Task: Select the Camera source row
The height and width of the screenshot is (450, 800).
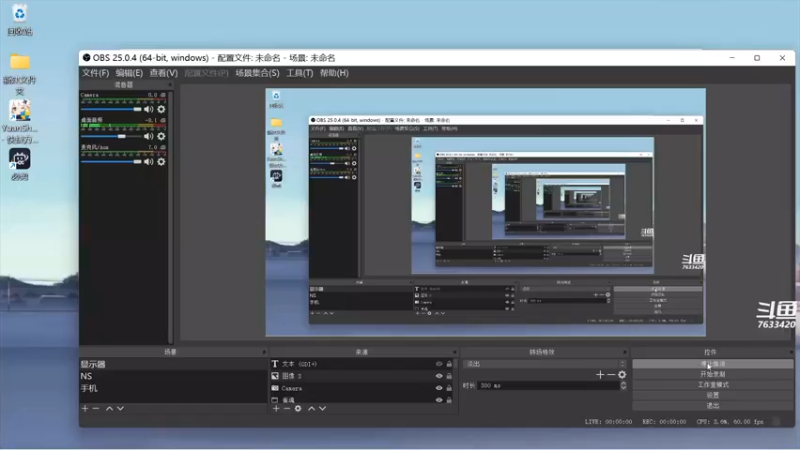Action: click(x=362, y=388)
